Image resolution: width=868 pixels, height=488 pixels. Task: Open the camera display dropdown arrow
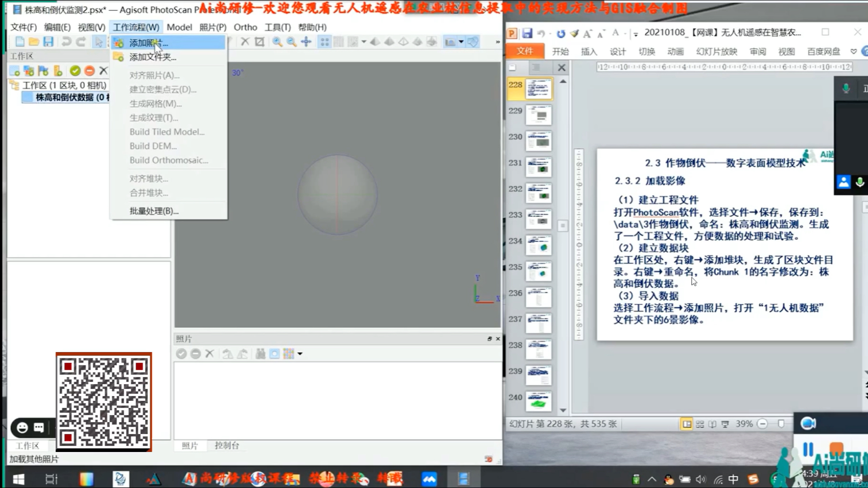tap(461, 42)
